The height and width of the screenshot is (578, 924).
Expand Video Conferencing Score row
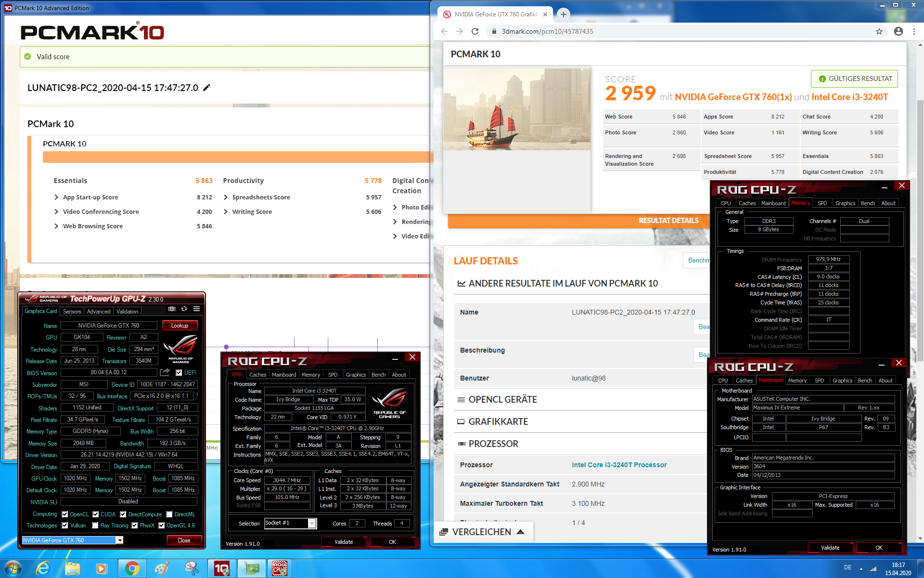coord(56,211)
